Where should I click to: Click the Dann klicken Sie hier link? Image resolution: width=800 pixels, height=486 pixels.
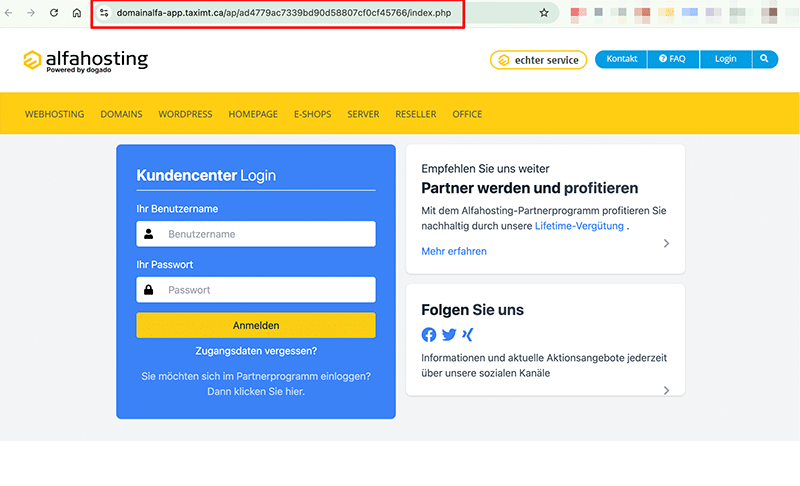[256, 392]
